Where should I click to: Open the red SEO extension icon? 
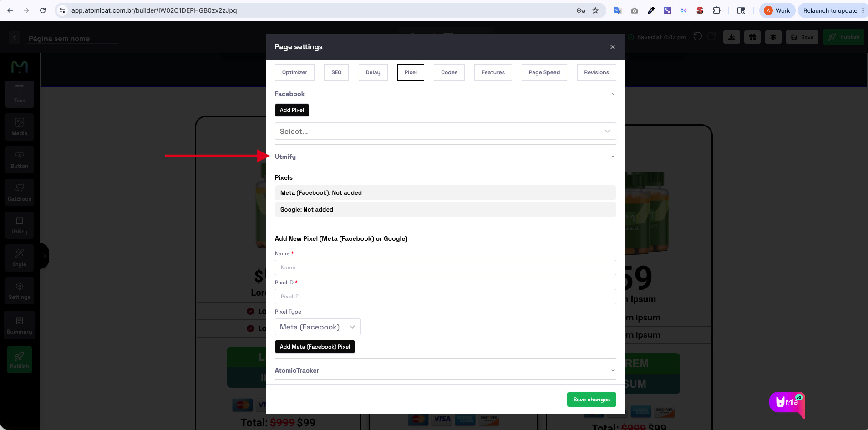click(x=700, y=10)
